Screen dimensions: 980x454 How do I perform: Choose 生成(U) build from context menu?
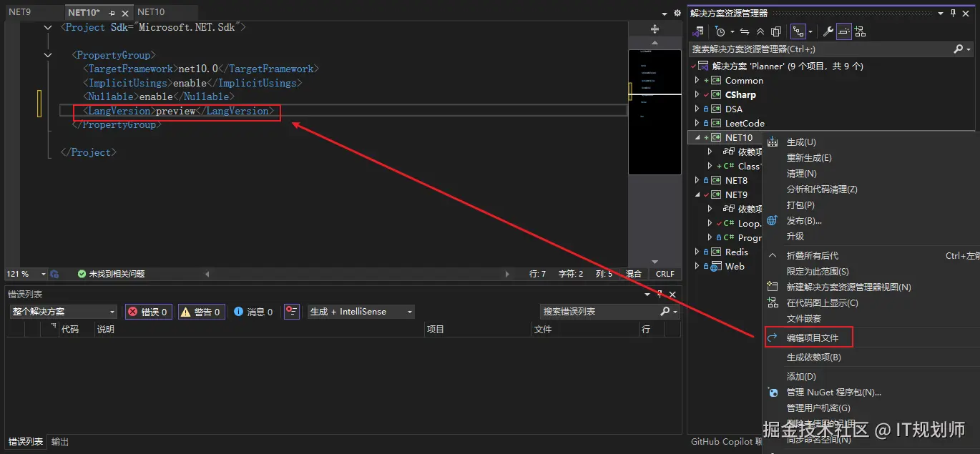[801, 142]
